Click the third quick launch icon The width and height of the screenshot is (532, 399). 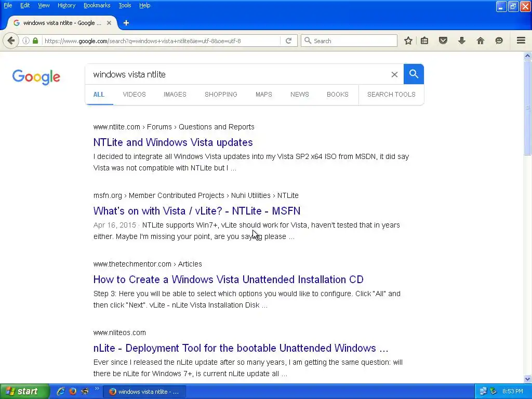(x=85, y=391)
